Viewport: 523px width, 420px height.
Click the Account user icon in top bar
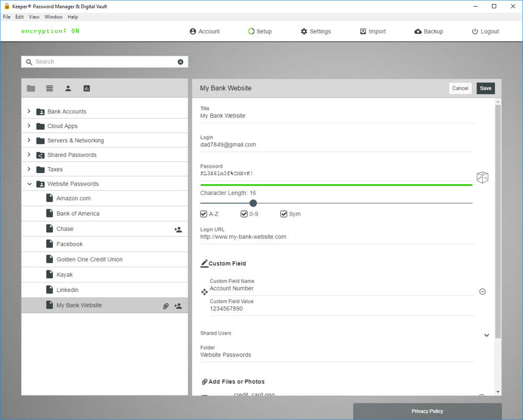(193, 31)
